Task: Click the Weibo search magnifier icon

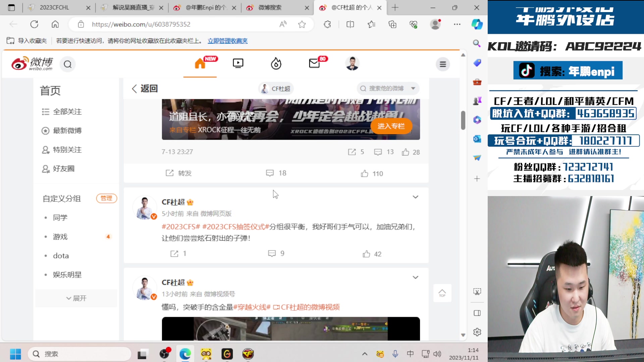Action: [x=68, y=64]
